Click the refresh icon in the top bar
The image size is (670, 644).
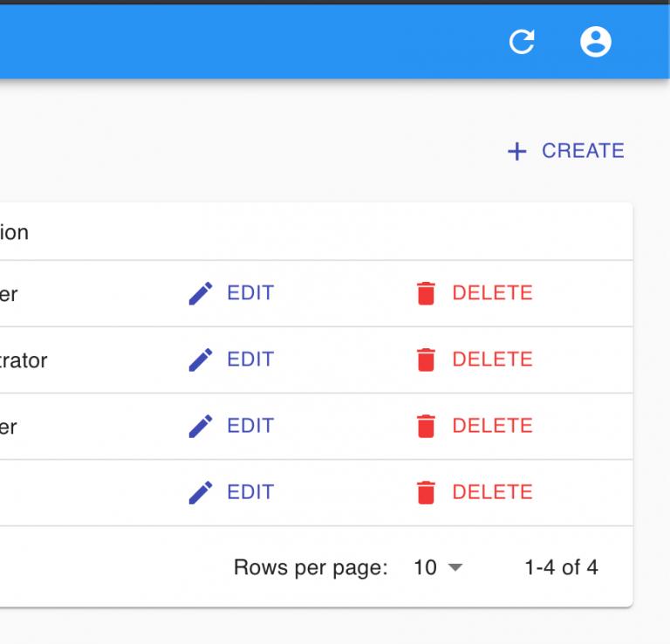(x=522, y=42)
